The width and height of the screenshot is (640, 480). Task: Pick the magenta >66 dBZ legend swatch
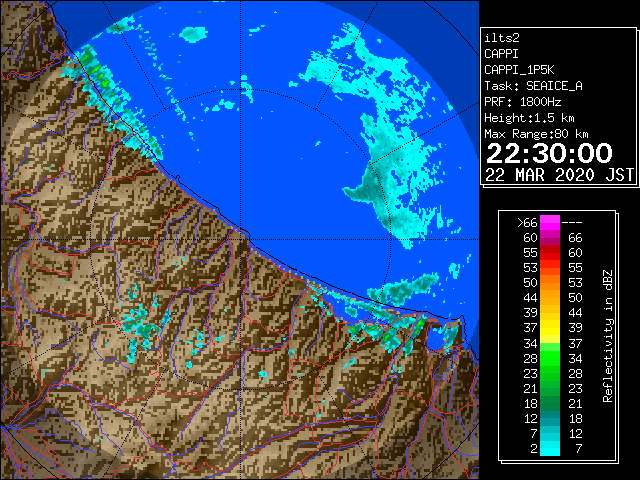(550, 223)
